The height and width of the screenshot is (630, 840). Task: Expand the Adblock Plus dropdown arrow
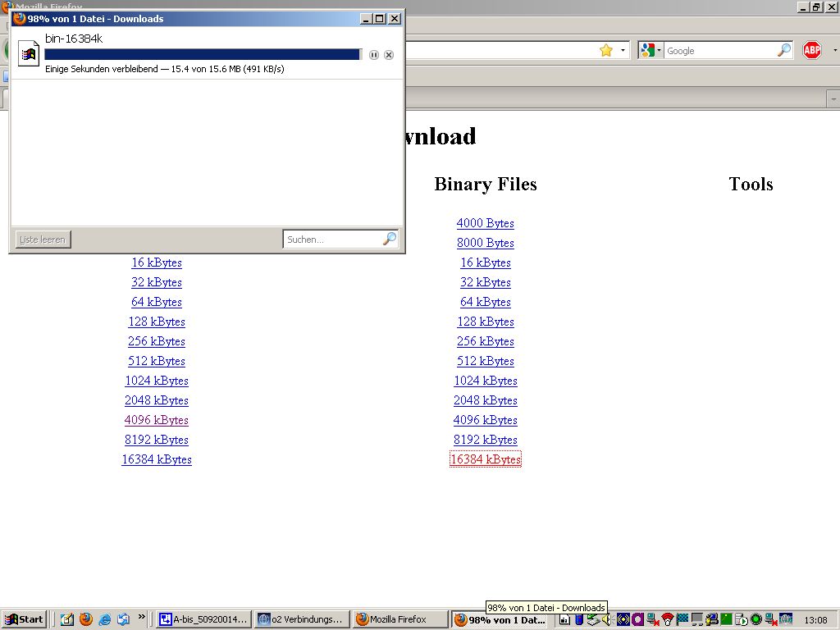tap(835, 51)
